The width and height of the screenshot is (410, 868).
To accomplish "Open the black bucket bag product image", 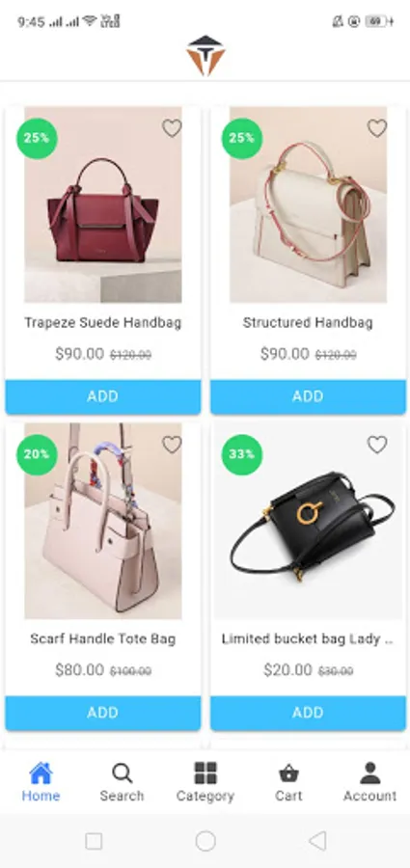I will click(308, 521).
